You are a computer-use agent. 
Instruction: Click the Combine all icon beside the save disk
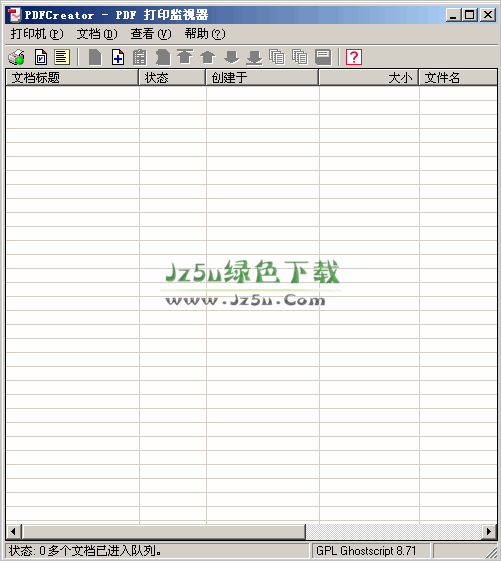click(300, 57)
